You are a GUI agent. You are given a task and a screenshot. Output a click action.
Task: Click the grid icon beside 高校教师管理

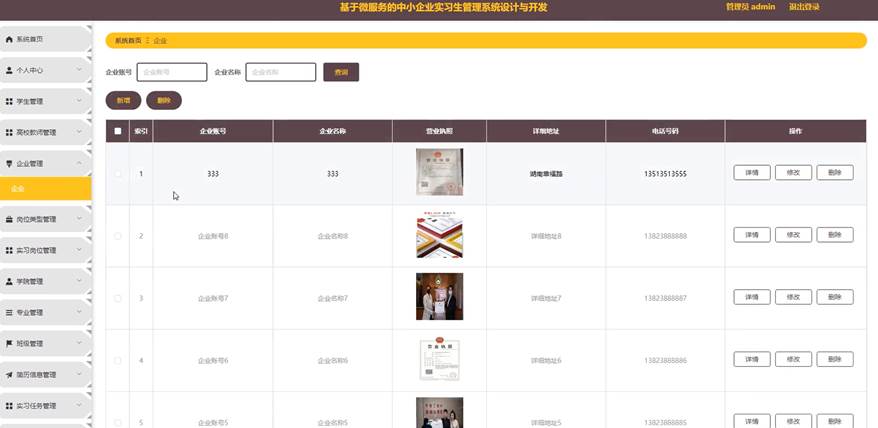(x=9, y=133)
